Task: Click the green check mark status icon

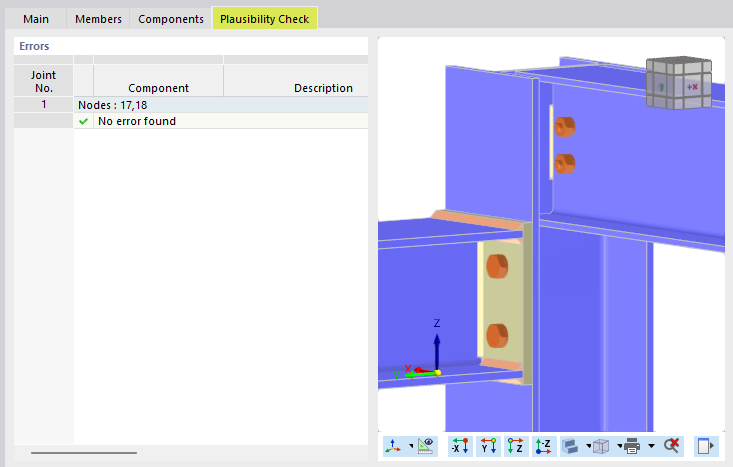Action: (x=84, y=121)
